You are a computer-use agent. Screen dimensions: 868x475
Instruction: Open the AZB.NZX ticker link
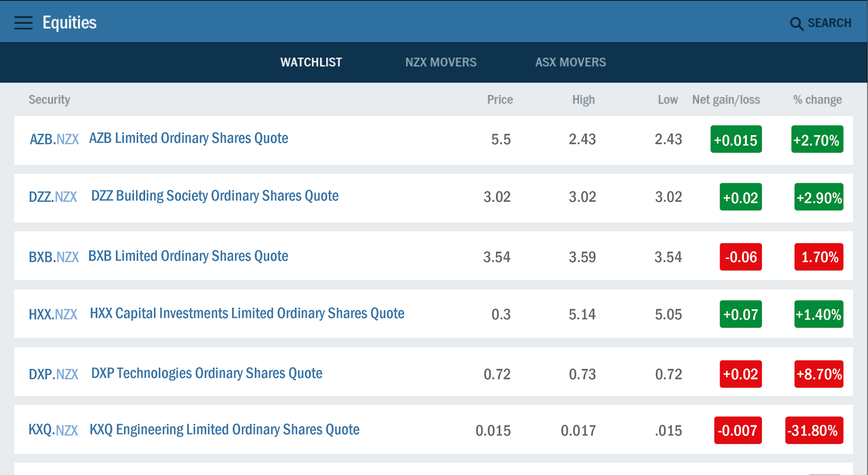(54, 139)
